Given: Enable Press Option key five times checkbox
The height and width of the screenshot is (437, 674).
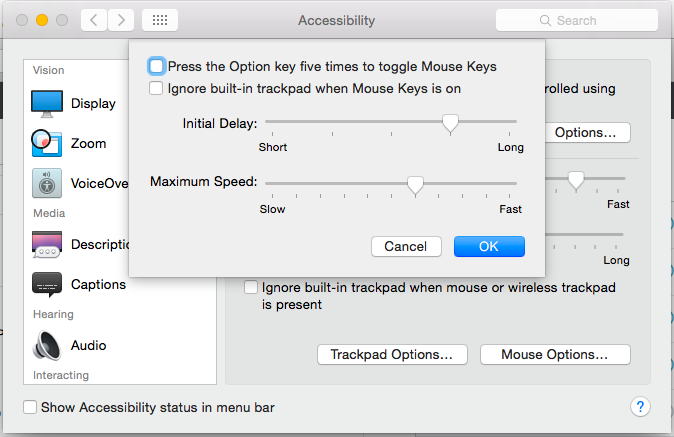Looking at the screenshot, I should (156, 67).
